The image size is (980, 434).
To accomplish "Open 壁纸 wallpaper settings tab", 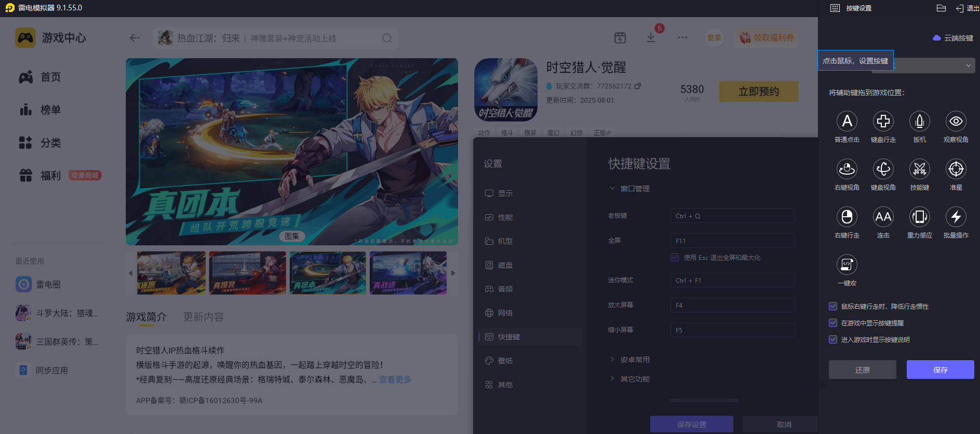I will [x=530, y=361].
